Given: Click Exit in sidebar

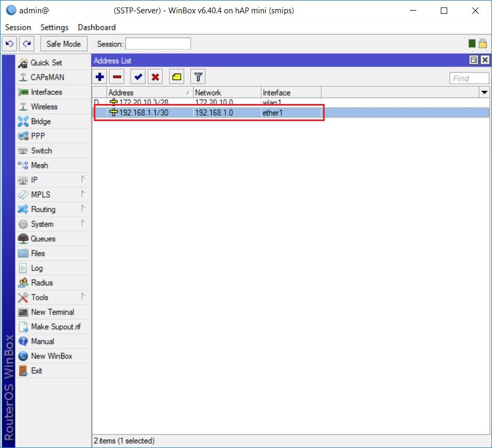Looking at the screenshot, I should (53, 371).
